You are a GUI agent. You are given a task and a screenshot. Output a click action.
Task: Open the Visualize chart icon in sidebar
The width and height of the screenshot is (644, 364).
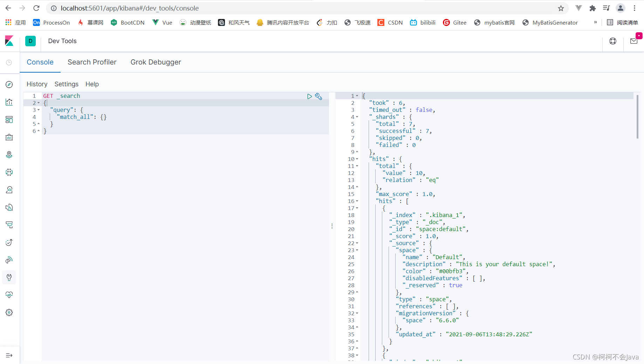pyautogui.click(x=9, y=102)
